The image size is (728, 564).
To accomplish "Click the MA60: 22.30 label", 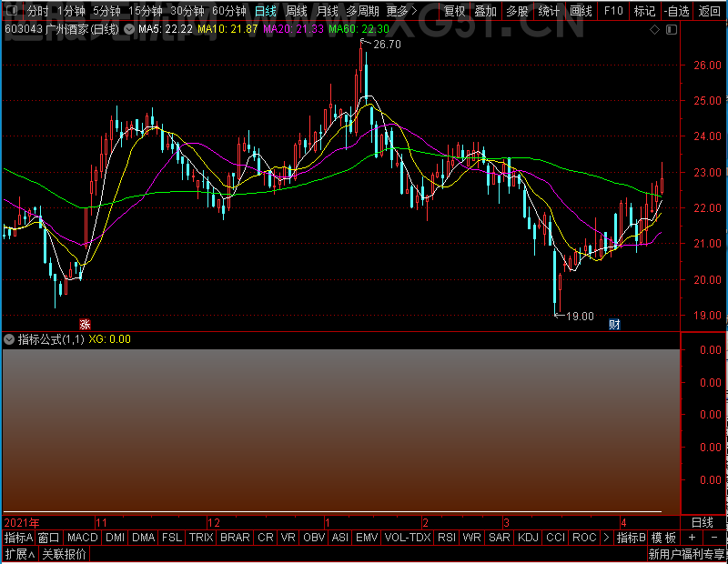I will click(x=359, y=29).
